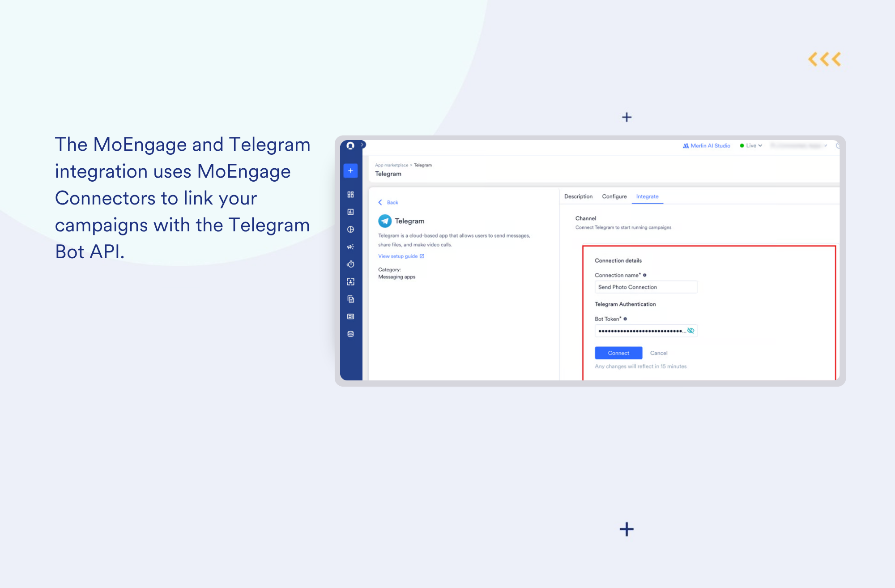Switch to the Description tab

coord(578,196)
